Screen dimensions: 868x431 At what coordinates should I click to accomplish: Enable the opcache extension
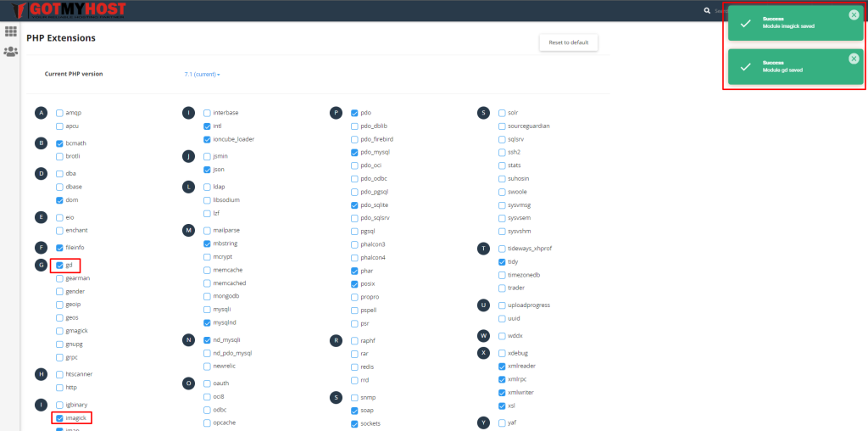(208, 423)
